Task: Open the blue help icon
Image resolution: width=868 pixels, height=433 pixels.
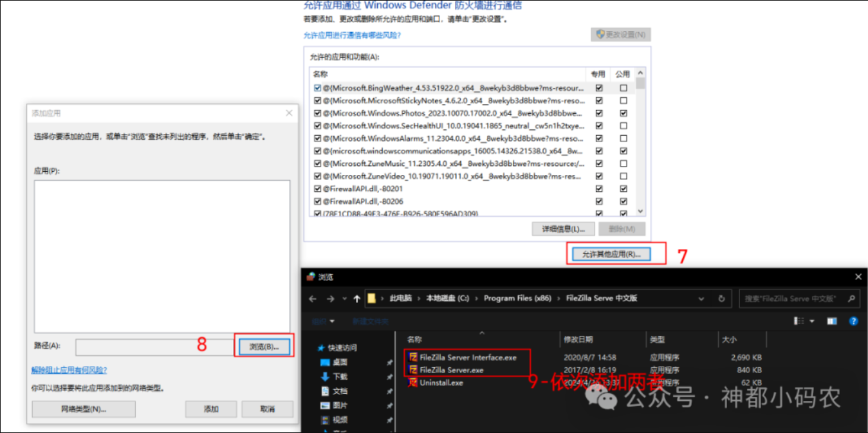Action: tap(853, 320)
